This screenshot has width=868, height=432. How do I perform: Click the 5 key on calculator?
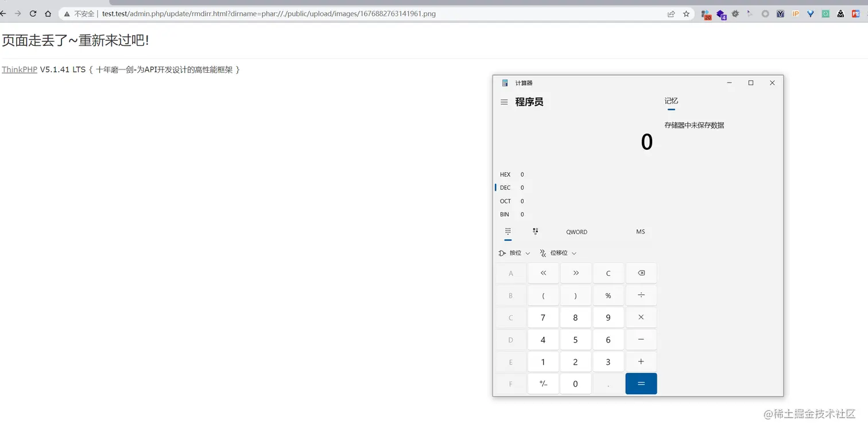tap(576, 340)
